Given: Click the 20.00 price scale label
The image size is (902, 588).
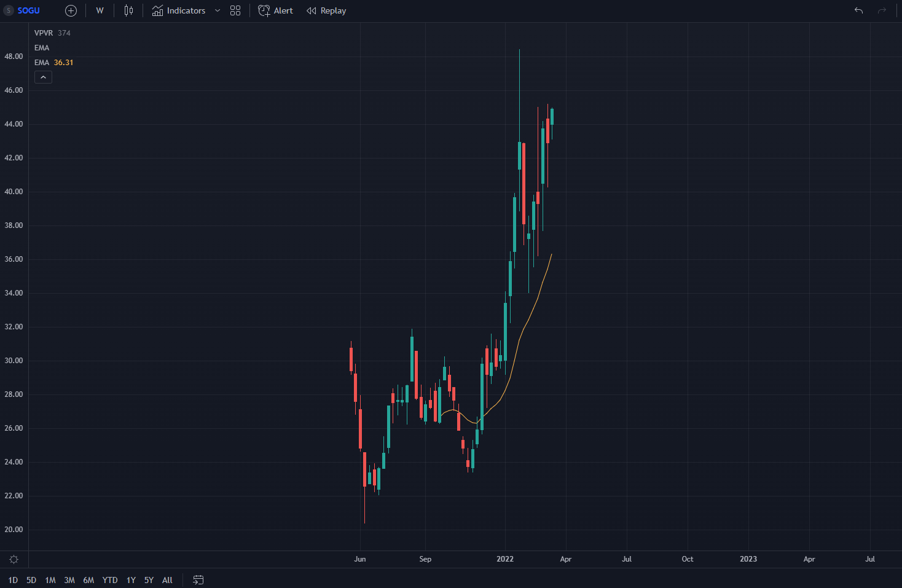Looking at the screenshot, I should click(x=14, y=530).
